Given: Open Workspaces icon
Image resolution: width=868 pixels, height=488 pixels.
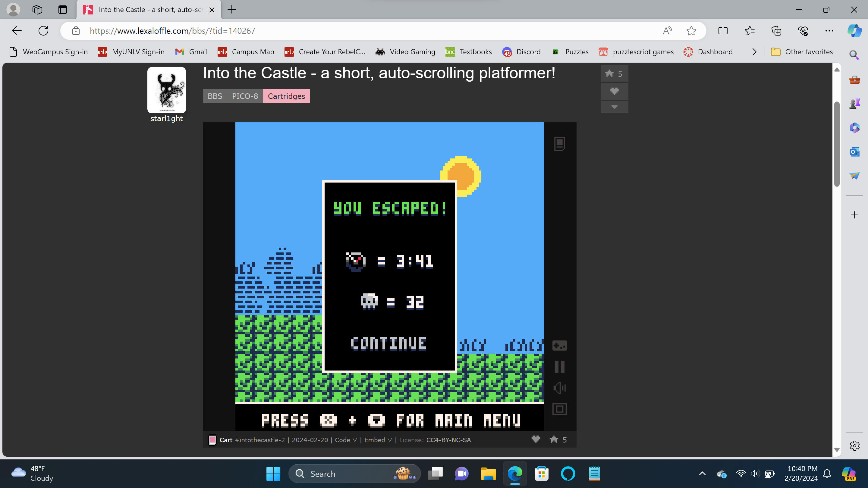Looking at the screenshot, I should (x=37, y=9).
